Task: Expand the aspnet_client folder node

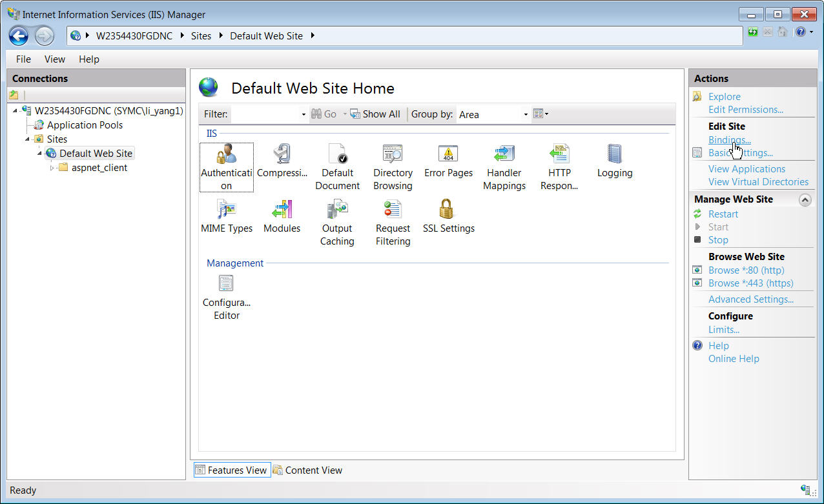Action: point(53,168)
